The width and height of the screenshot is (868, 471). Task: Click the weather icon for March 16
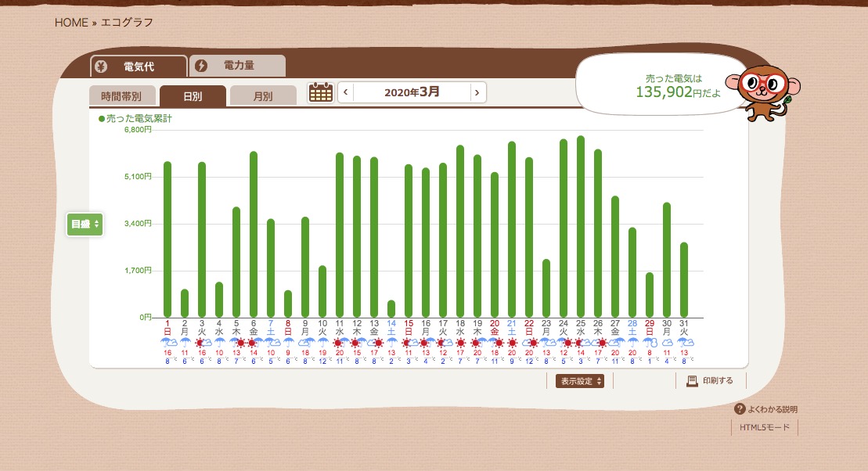tap(426, 343)
